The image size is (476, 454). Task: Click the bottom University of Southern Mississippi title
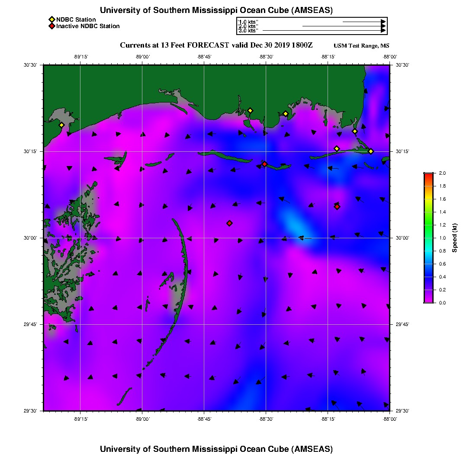click(x=216, y=449)
